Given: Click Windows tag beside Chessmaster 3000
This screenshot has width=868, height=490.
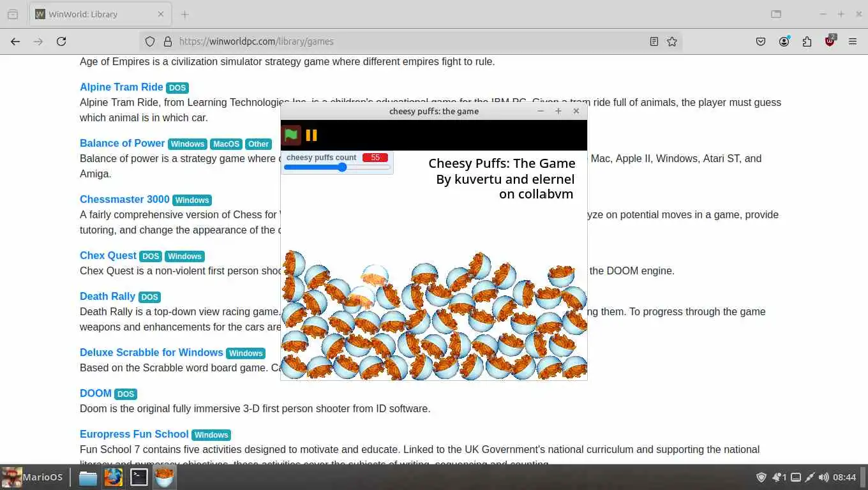Looking at the screenshot, I should click(x=192, y=200).
